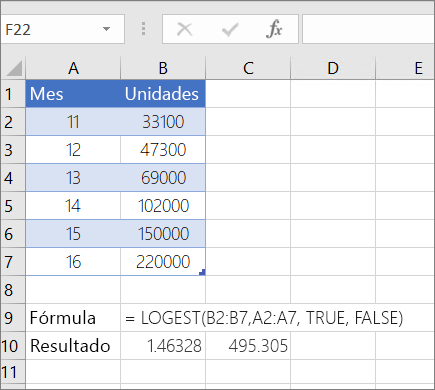
Task: Click into the formula bar input area
Action: [368, 29]
